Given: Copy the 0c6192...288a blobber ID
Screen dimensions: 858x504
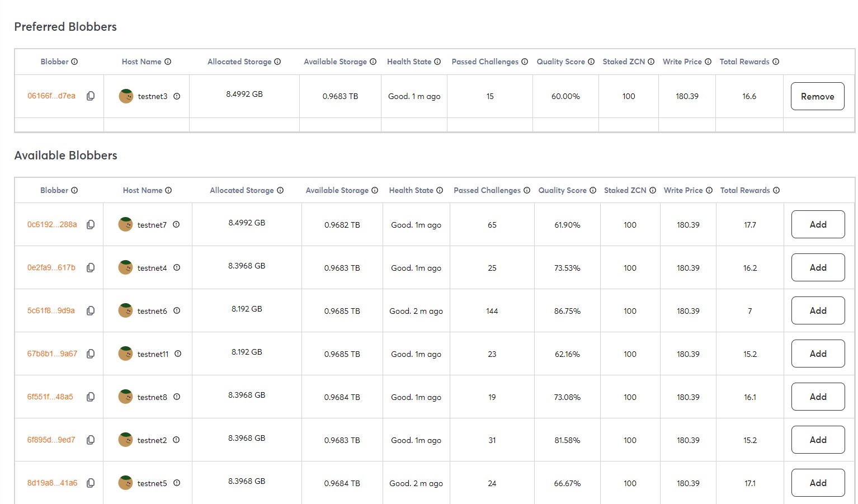Looking at the screenshot, I should click(91, 225).
